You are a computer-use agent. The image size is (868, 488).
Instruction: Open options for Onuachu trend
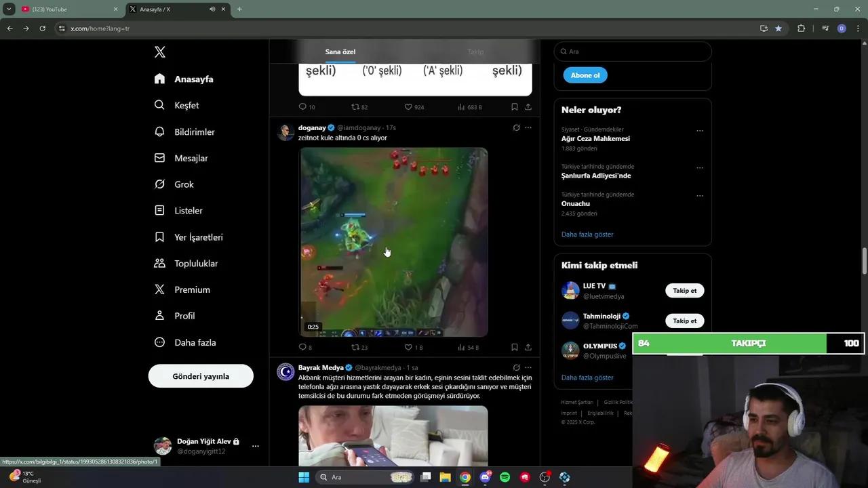[700, 197]
